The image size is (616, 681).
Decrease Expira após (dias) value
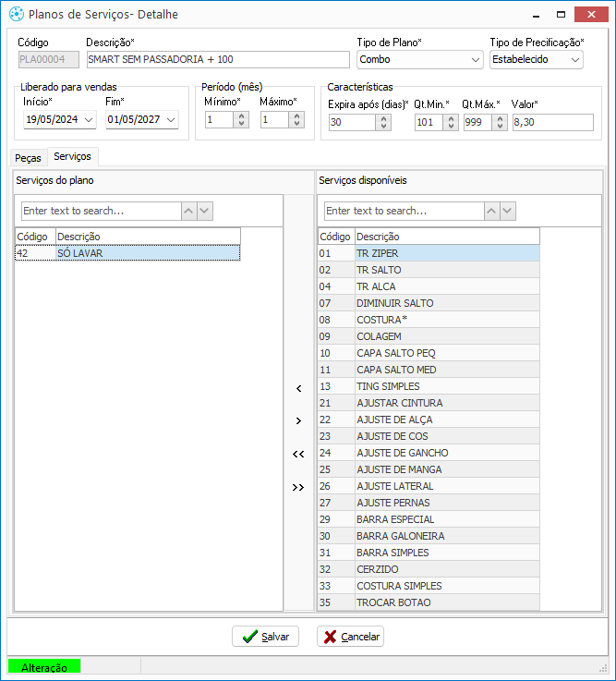384,126
